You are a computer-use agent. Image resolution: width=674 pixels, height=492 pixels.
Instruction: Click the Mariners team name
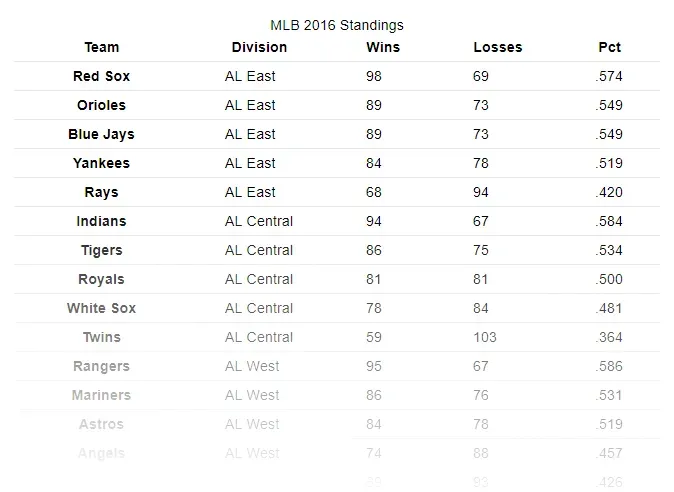[x=102, y=395]
